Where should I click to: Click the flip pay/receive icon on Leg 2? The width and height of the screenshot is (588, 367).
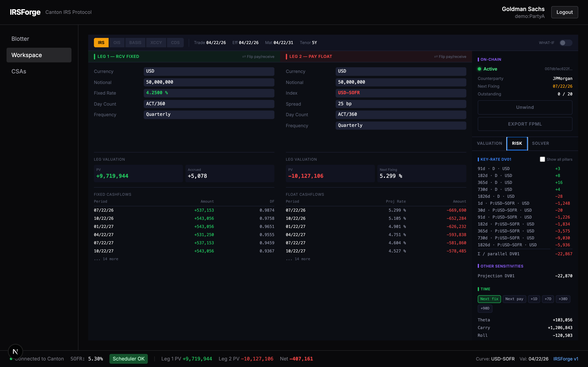click(x=450, y=56)
